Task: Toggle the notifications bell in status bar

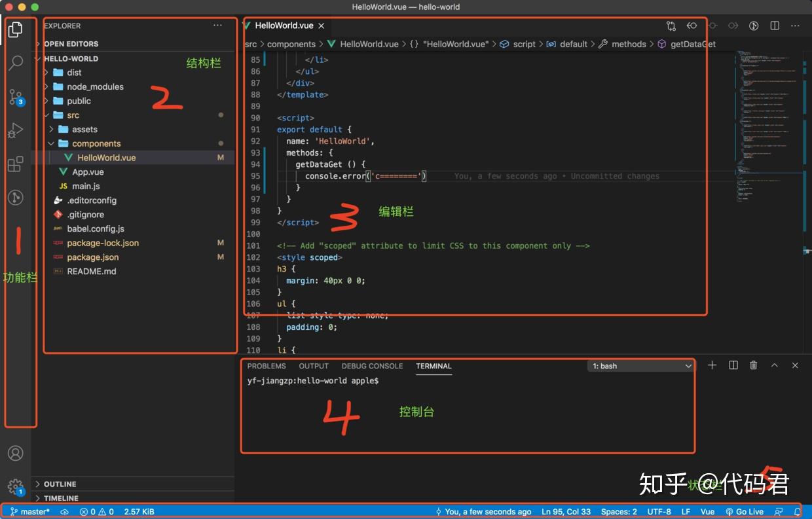Action: tap(798, 511)
